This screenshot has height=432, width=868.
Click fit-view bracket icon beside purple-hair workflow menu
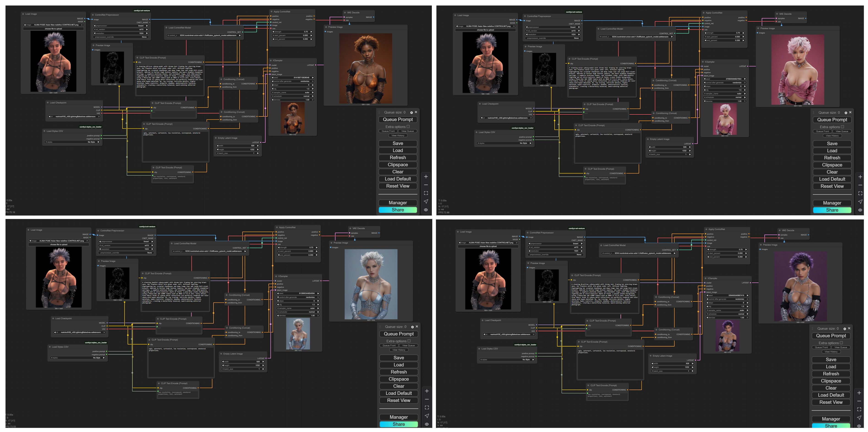pos(859,409)
